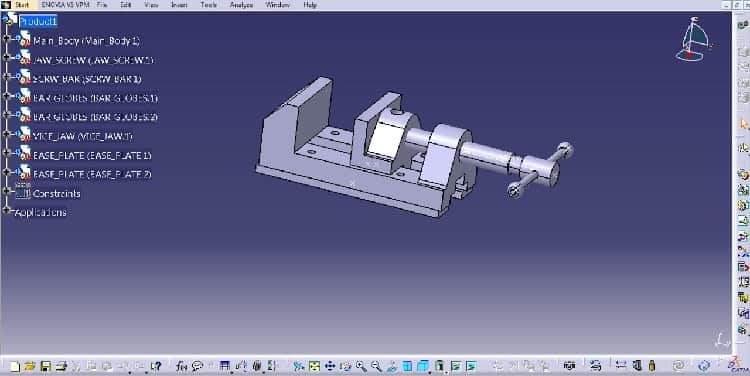
Task: Click the 3D compass in the viewport
Action: coord(694,40)
